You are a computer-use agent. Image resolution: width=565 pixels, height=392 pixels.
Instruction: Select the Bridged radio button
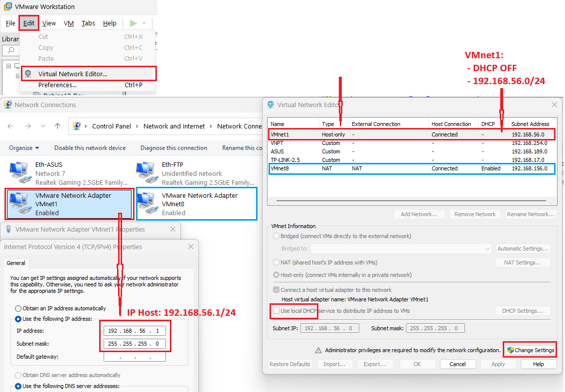pos(277,236)
